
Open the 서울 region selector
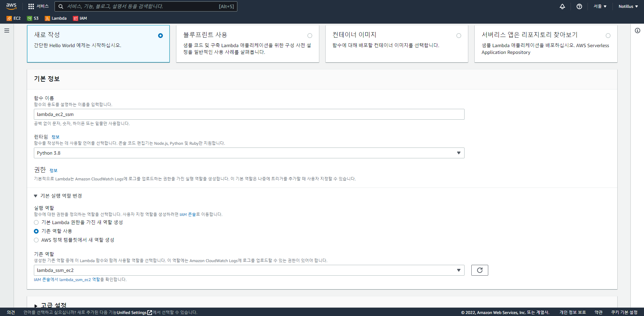[x=600, y=6]
